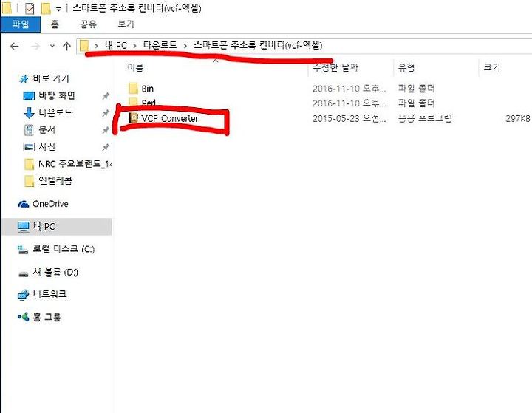The width and height of the screenshot is (532, 413).
Task: Click pin icon next to 문서
Action: point(106,130)
